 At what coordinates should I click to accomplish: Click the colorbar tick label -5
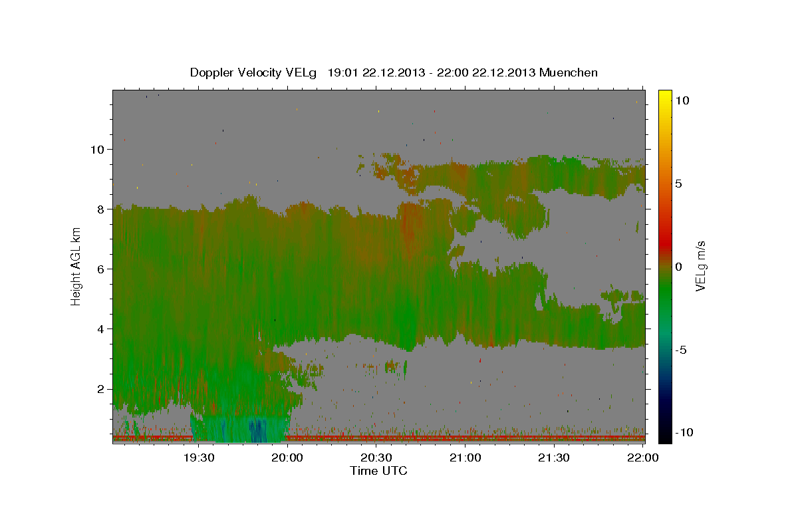coord(681,350)
